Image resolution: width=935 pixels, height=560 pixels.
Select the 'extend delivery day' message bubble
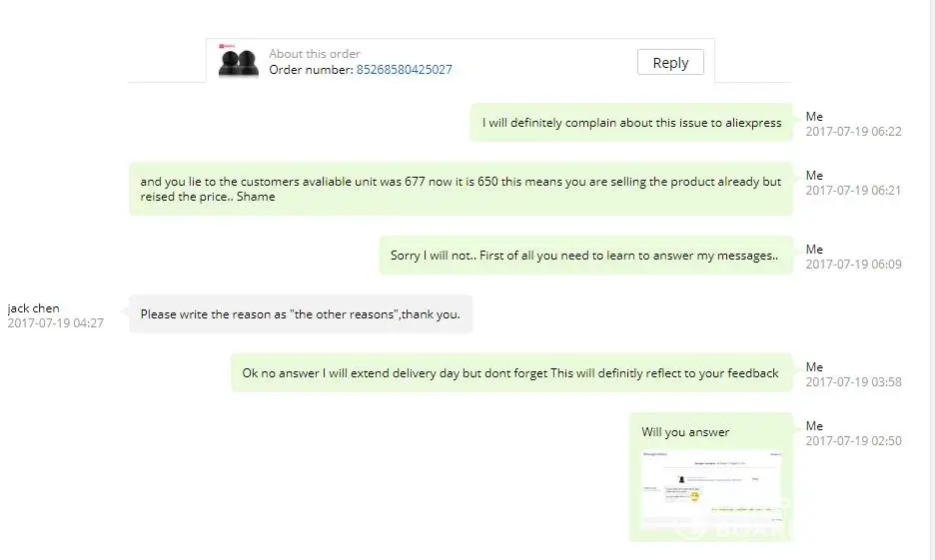(x=510, y=373)
